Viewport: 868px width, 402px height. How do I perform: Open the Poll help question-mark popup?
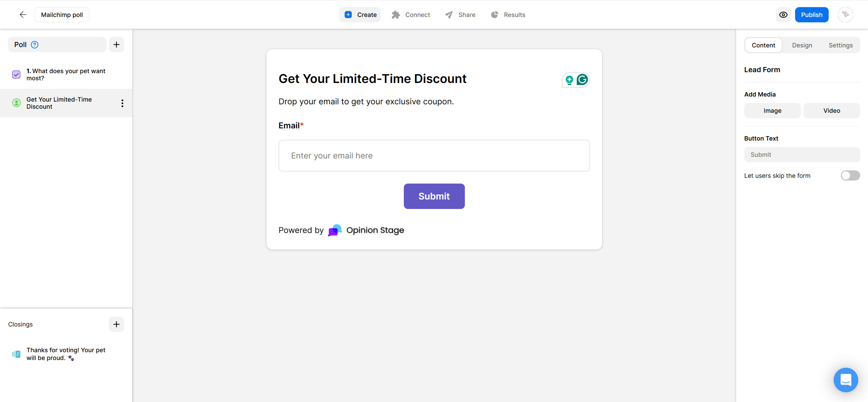(34, 44)
